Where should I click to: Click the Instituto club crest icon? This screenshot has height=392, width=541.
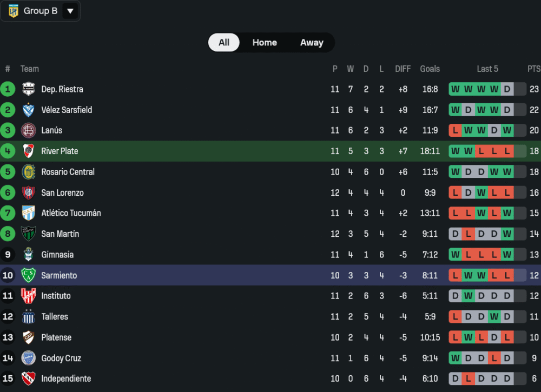coord(28,296)
